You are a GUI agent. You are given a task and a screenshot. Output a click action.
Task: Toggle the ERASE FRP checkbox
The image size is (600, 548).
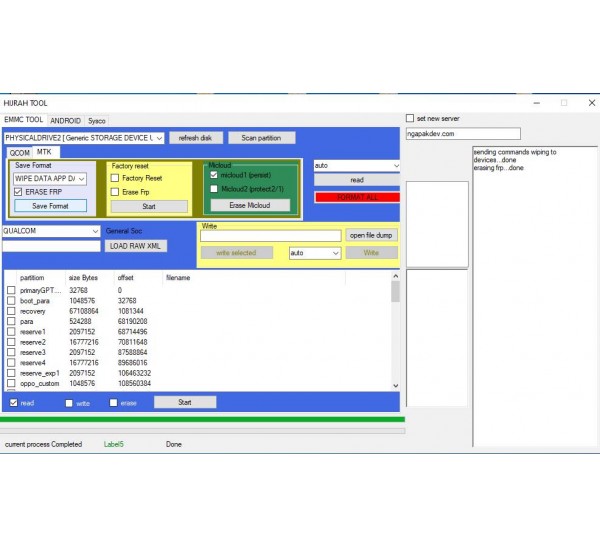(18, 192)
